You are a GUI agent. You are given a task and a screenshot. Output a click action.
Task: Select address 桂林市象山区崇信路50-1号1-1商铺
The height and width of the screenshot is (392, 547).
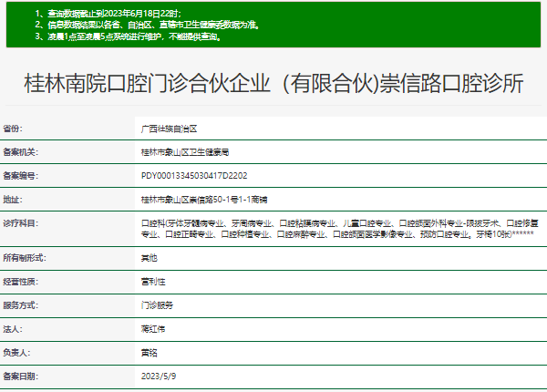tap(204, 200)
